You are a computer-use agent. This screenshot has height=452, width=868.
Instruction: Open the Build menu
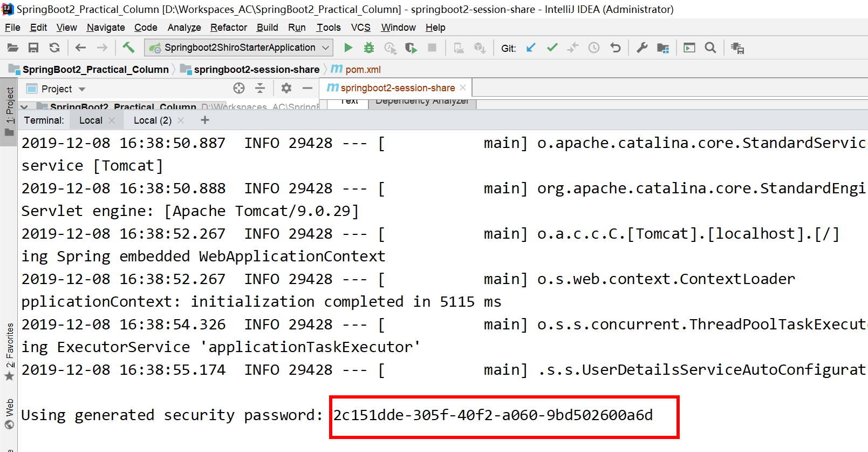pos(268,28)
